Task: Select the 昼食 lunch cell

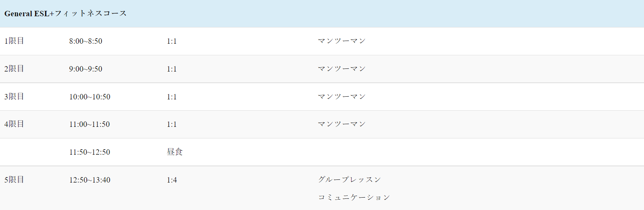Action: tap(175, 152)
